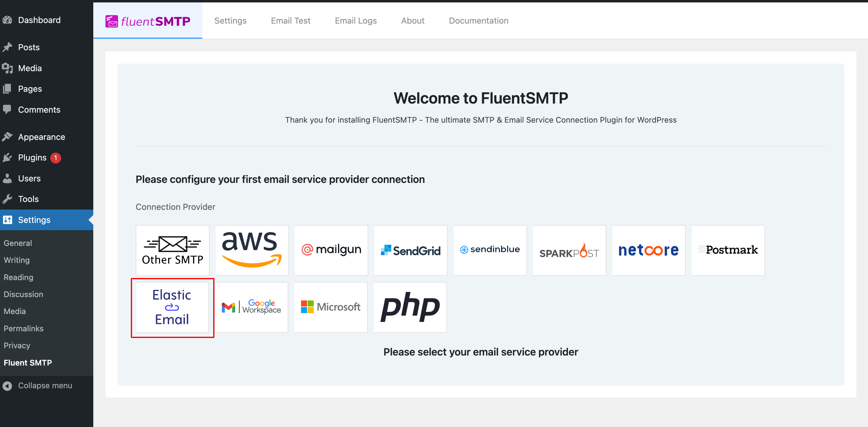
Task: Go to the About tab
Action: pyautogui.click(x=412, y=21)
